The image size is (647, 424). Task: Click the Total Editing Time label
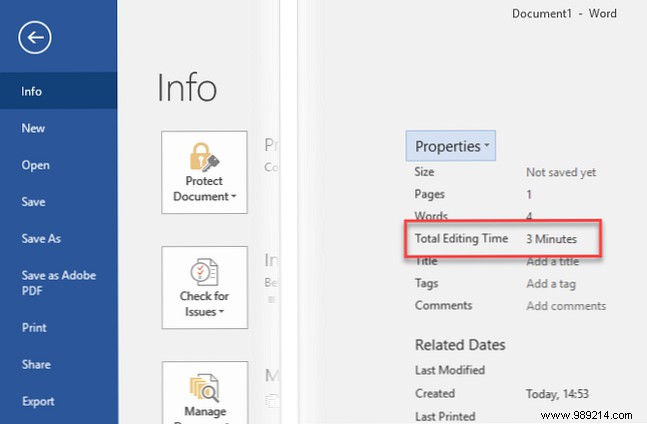tap(461, 238)
